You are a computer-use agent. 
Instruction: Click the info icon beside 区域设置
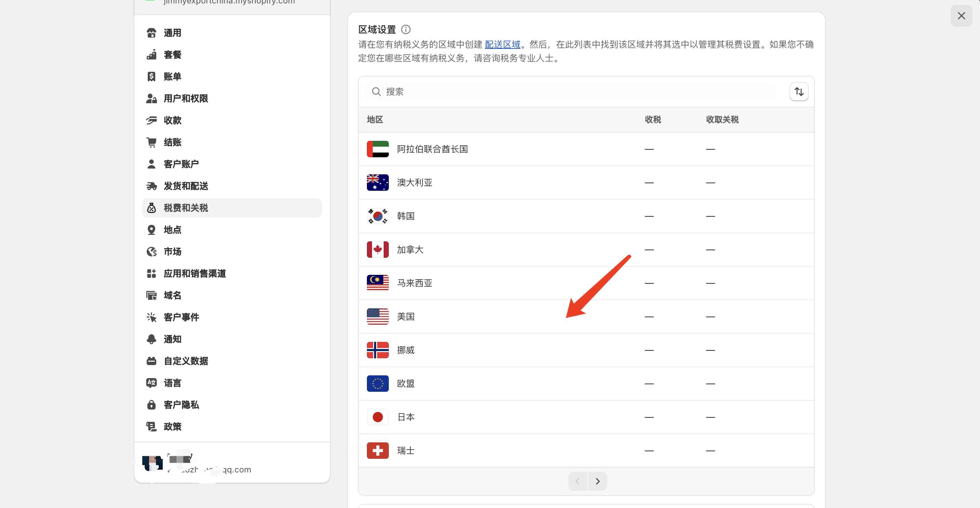pyautogui.click(x=406, y=29)
